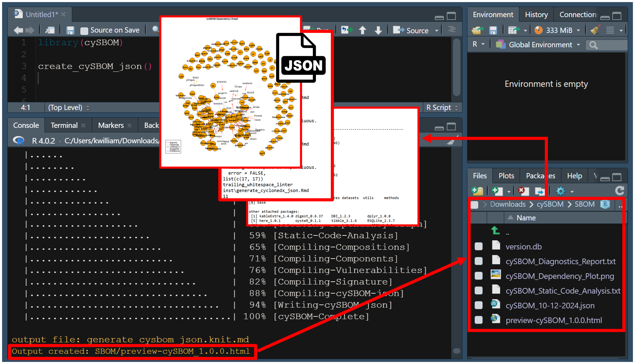Click the R project icon in breadcrumb
Image resolution: width=635 pixels, height=364 pixels.
(605, 204)
